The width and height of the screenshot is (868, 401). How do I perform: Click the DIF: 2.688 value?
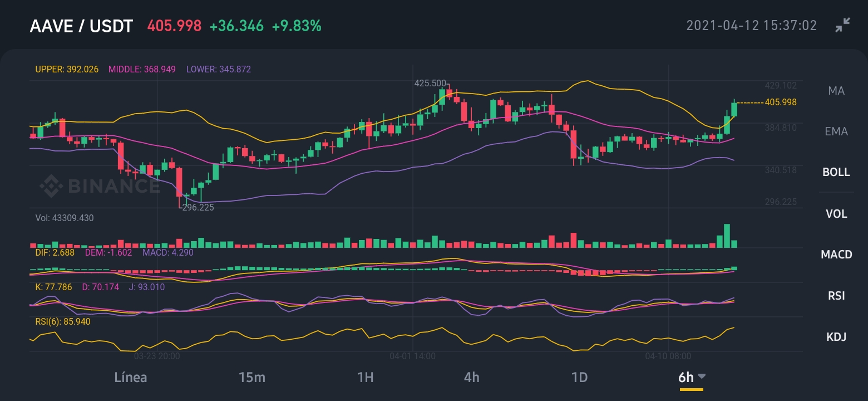(55, 253)
